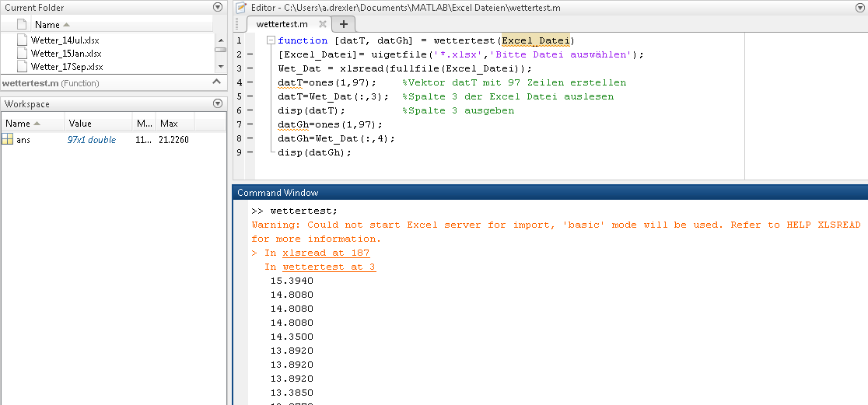This screenshot has height=405, width=868.
Task: Collapse the wettertest.m details panel
Action: 217,82
